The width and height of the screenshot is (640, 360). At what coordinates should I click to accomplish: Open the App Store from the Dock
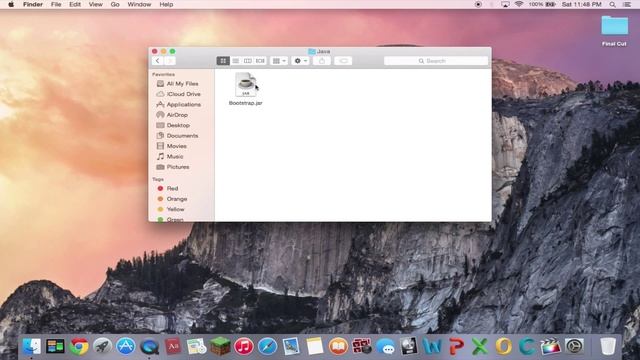(126, 347)
